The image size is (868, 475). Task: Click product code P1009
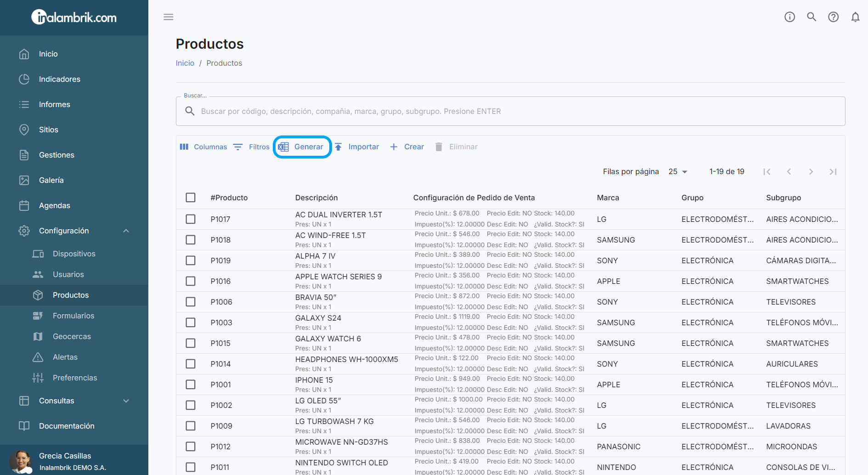221,426
